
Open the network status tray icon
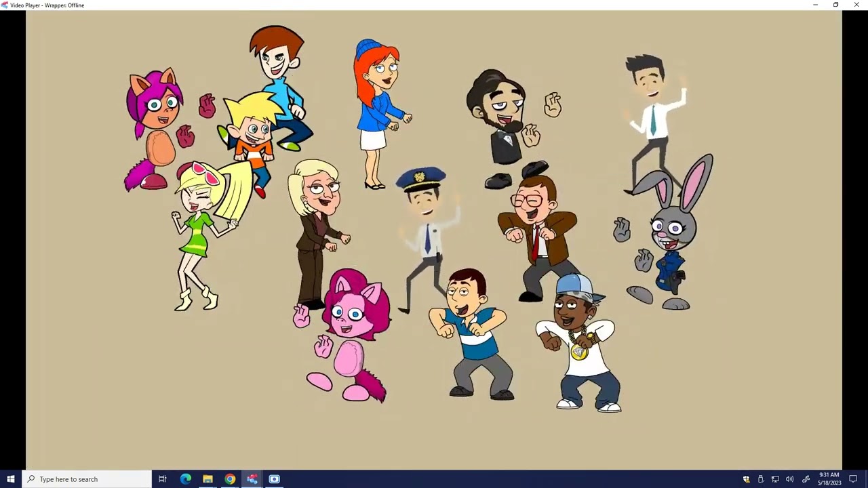click(x=775, y=479)
